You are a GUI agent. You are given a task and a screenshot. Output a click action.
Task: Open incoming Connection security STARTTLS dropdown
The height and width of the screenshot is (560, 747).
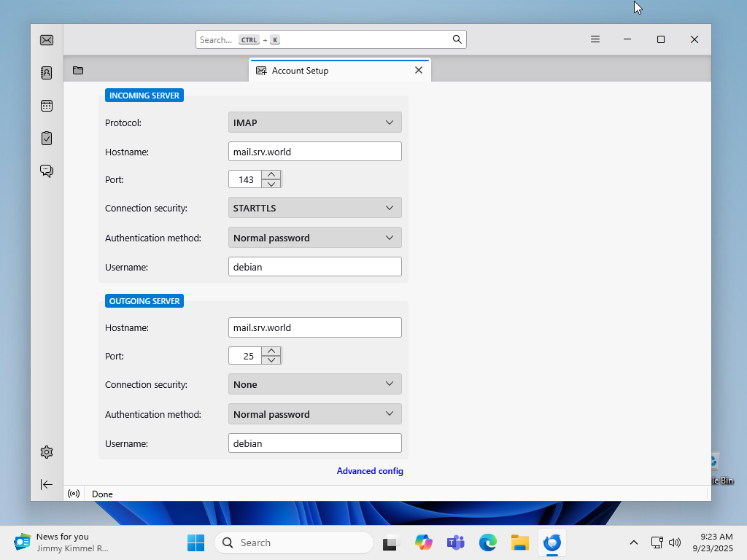point(315,208)
